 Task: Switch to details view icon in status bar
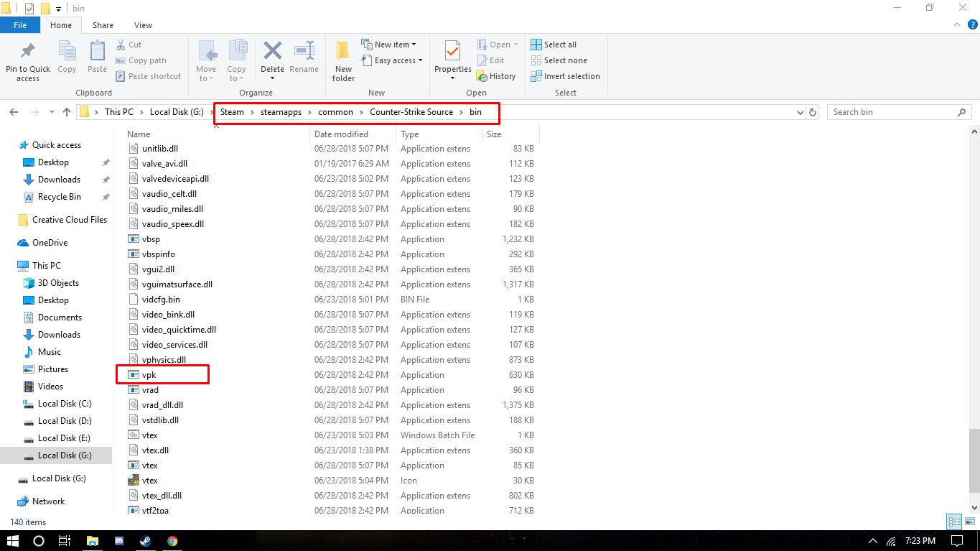(955, 522)
